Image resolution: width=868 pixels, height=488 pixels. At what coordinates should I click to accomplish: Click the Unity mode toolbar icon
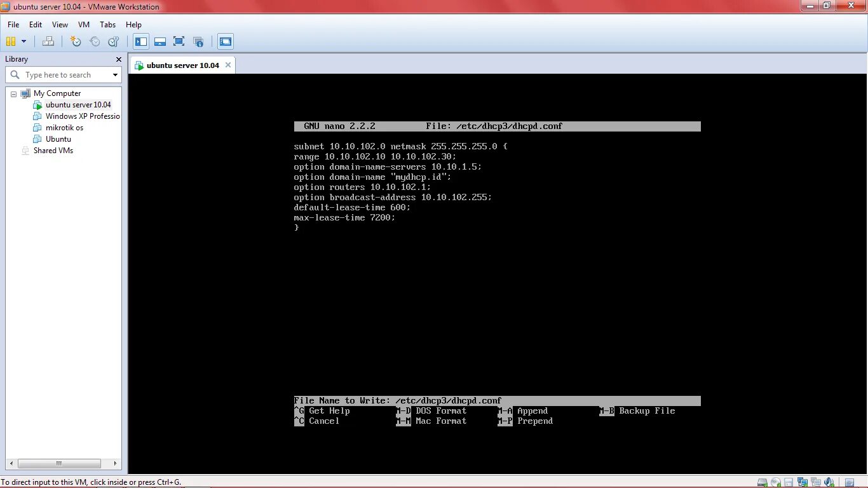click(x=198, y=41)
